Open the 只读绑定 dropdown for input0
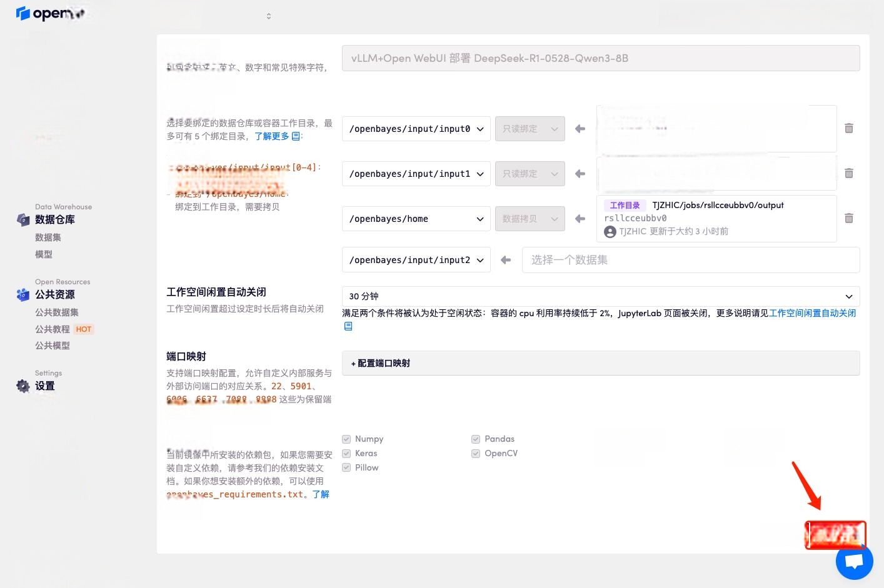The image size is (884, 588). click(x=530, y=129)
